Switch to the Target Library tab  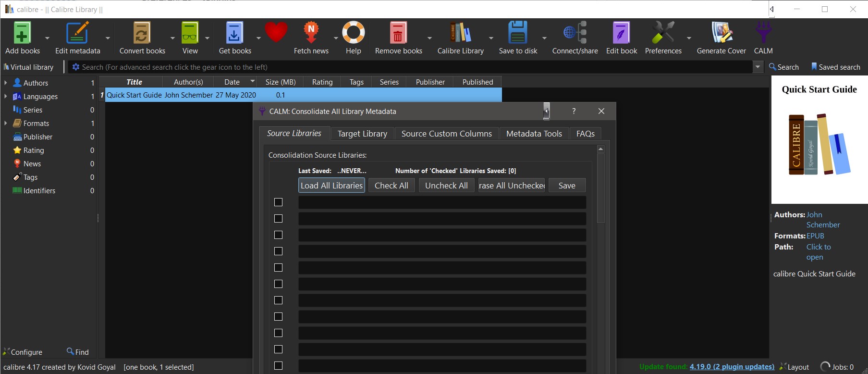(x=362, y=134)
